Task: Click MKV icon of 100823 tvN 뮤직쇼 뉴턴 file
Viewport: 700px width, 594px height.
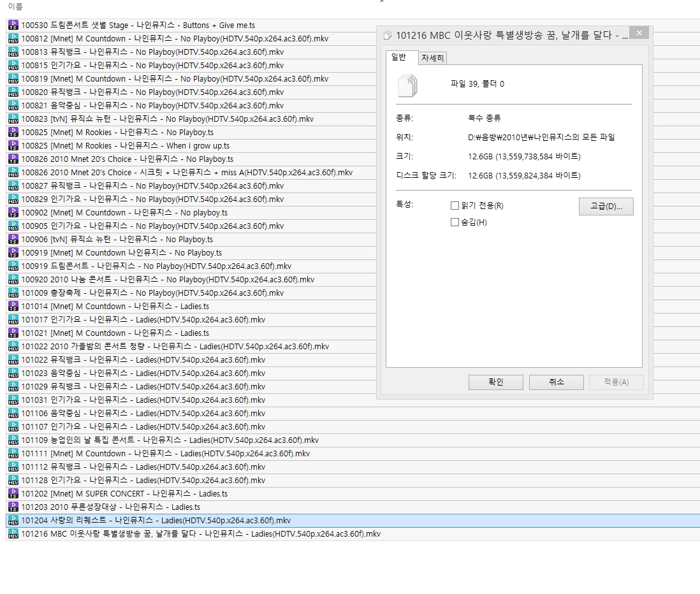Action: 13,119
